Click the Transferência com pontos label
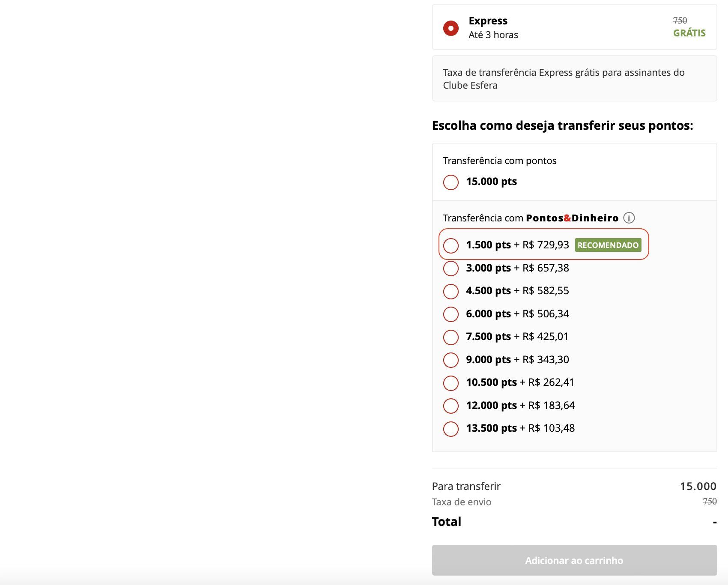 pyautogui.click(x=500, y=161)
